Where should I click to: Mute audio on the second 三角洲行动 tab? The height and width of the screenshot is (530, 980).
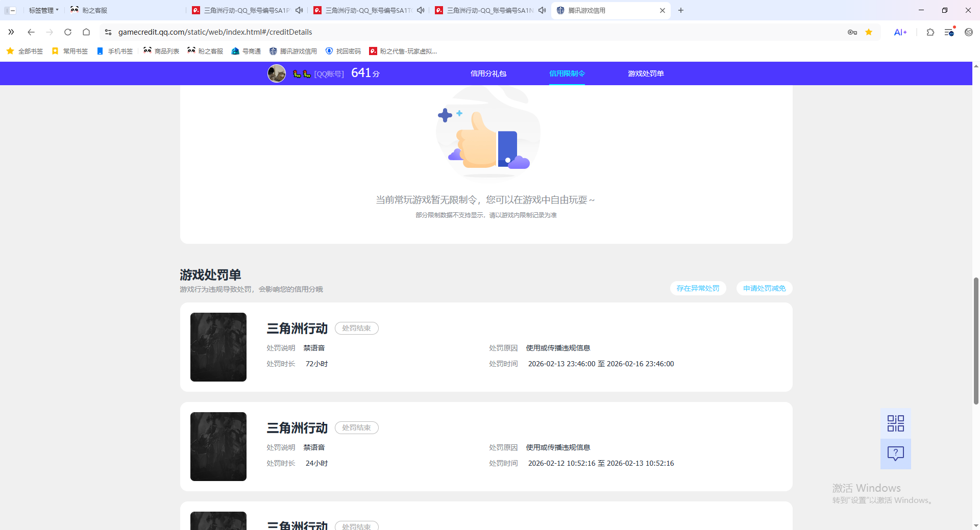point(420,10)
